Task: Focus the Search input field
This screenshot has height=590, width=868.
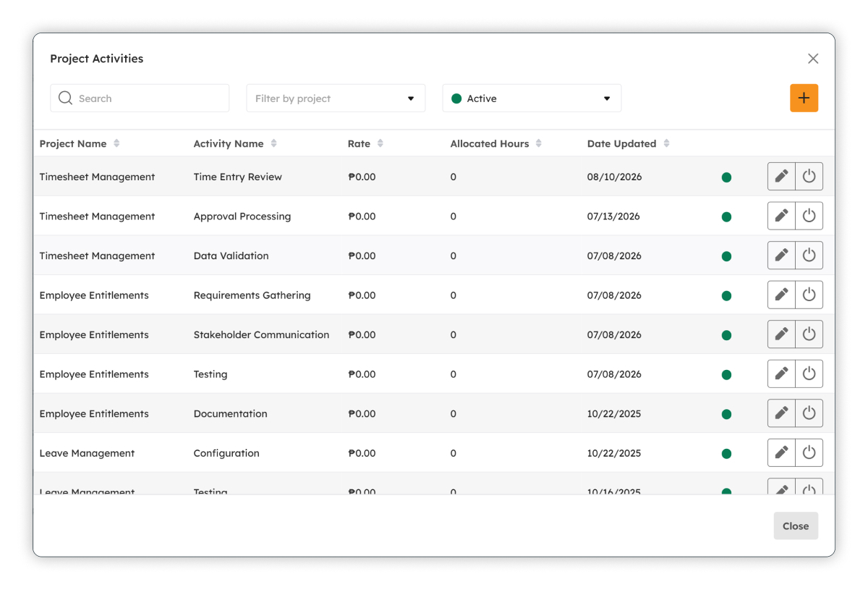Action: pos(140,98)
